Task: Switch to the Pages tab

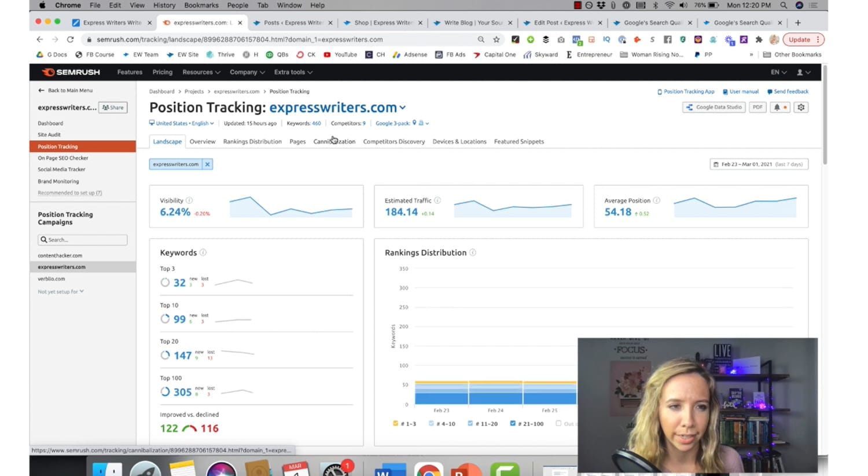Action: [x=297, y=141]
